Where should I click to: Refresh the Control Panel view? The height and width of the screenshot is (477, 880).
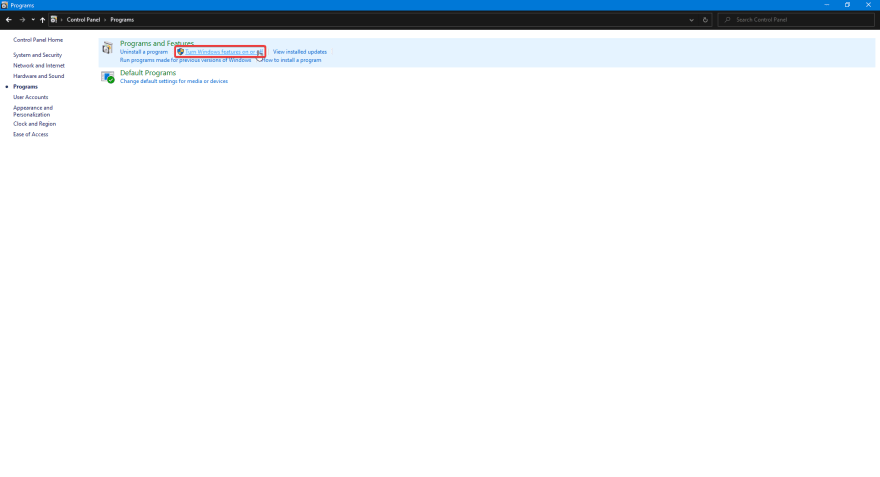705,20
